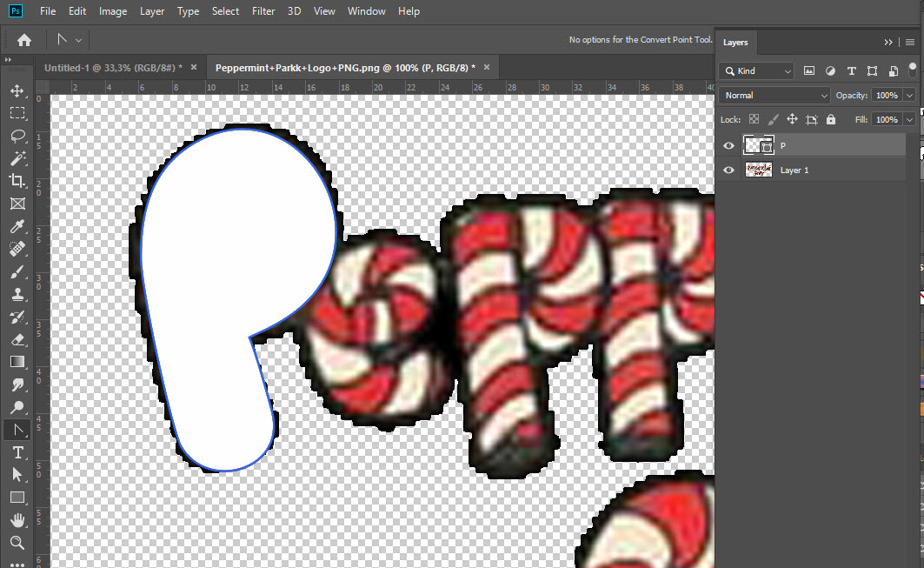Select the Crop tool
Screen dimensions: 924x568
[x=17, y=180]
